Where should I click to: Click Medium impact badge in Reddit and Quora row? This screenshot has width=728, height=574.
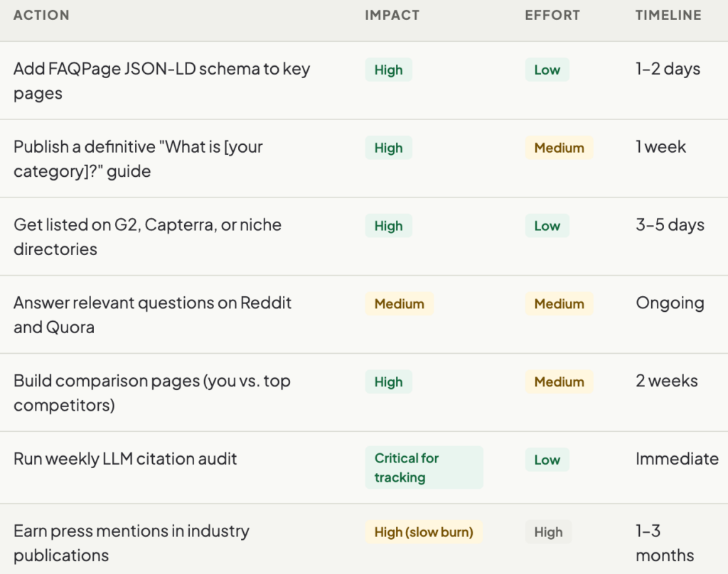point(399,304)
